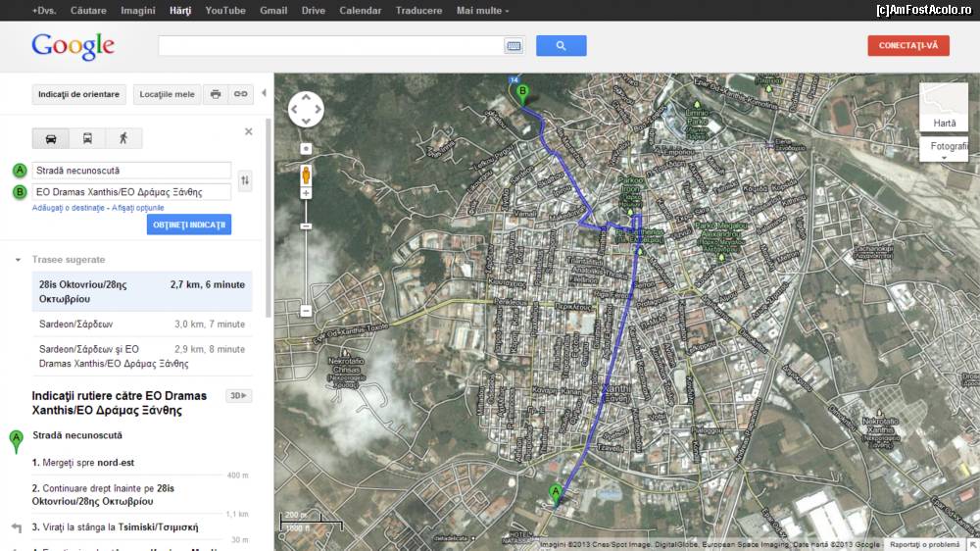980x551 pixels.
Task: Click Adăugați o destinație link
Action: pos(69,208)
